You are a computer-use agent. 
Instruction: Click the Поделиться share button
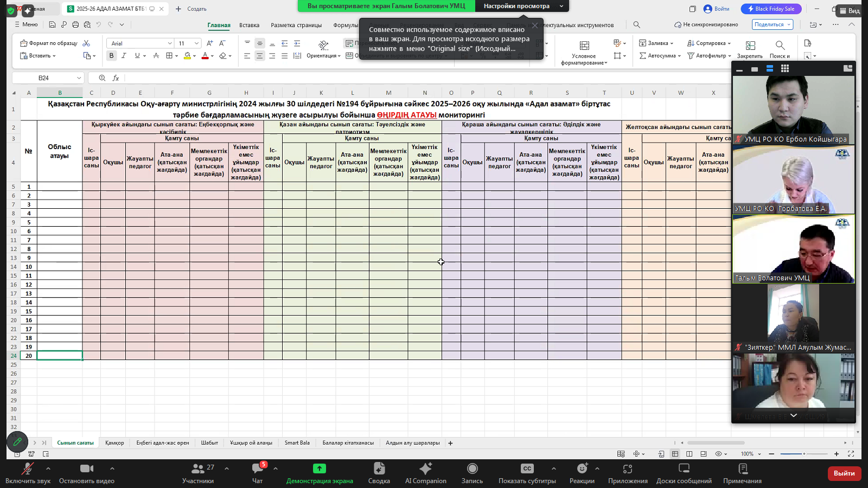click(773, 24)
